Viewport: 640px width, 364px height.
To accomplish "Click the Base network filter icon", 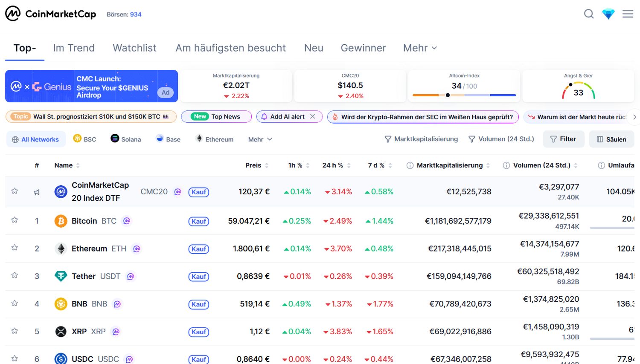I will (x=160, y=139).
